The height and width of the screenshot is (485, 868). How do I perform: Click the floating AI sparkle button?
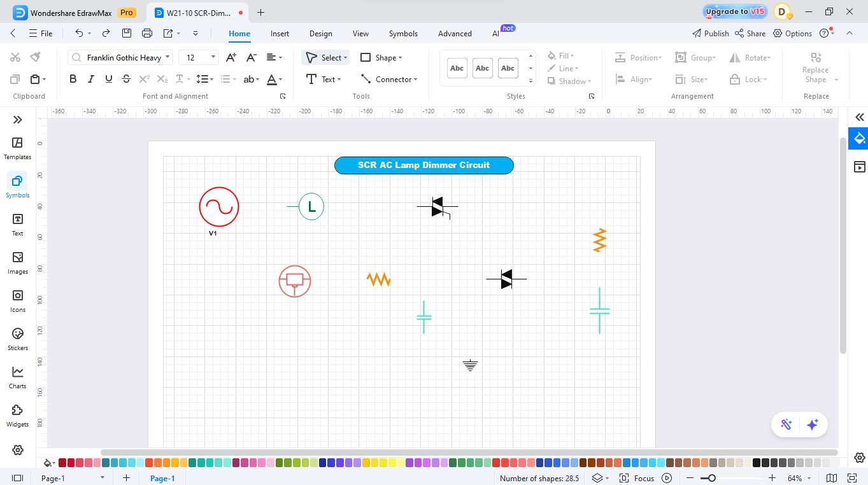(813, 425)
